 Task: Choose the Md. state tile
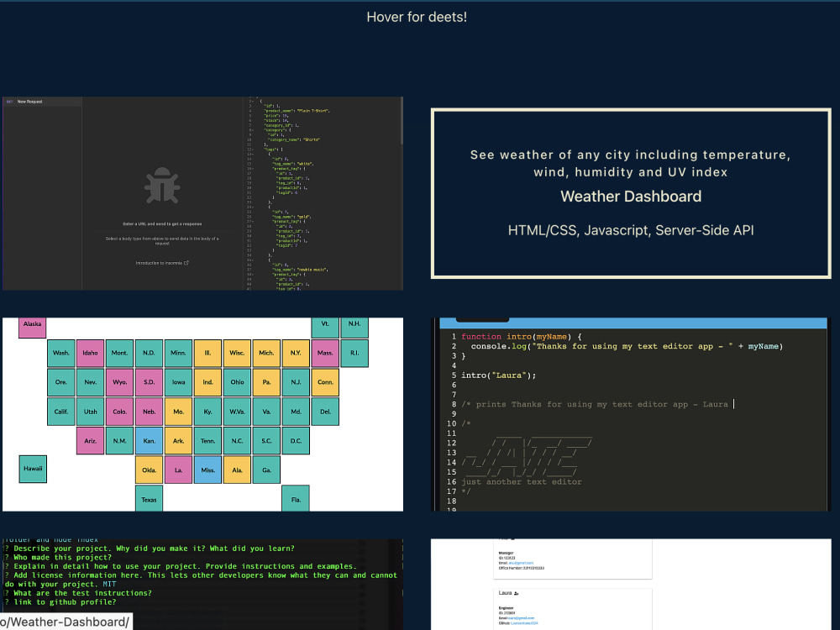(x=296, y=412)
